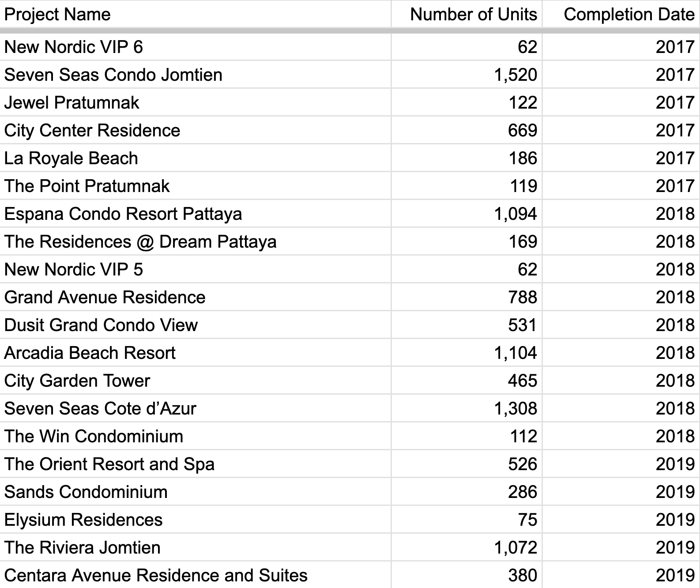Select the Espana Condo Resort Pattaya cell
This screenshot has height=588, width=700.
tap(195, 214)
